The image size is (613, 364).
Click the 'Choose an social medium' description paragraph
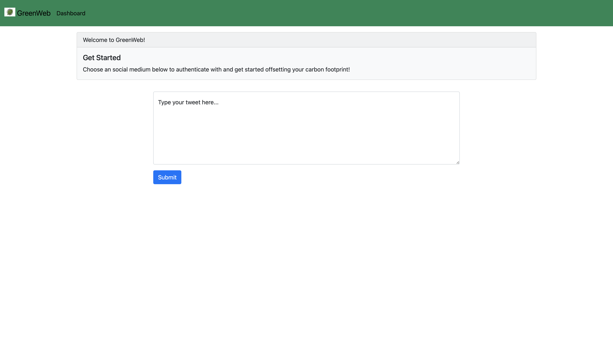(x=216, y=69)
